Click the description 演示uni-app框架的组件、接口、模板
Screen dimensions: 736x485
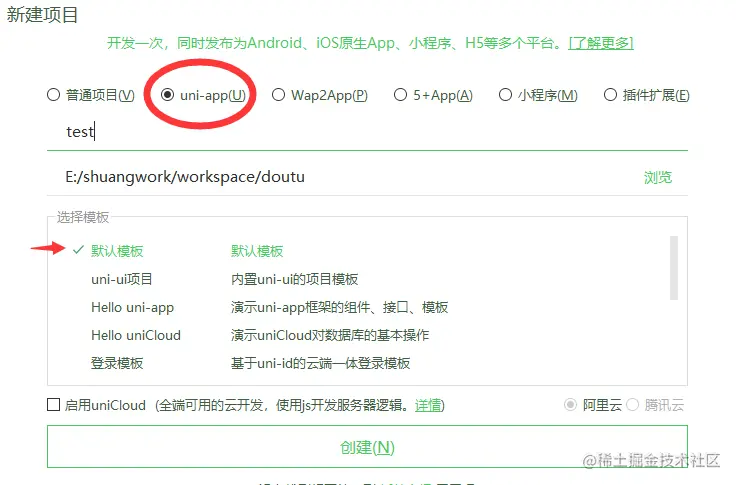(339, 308)
